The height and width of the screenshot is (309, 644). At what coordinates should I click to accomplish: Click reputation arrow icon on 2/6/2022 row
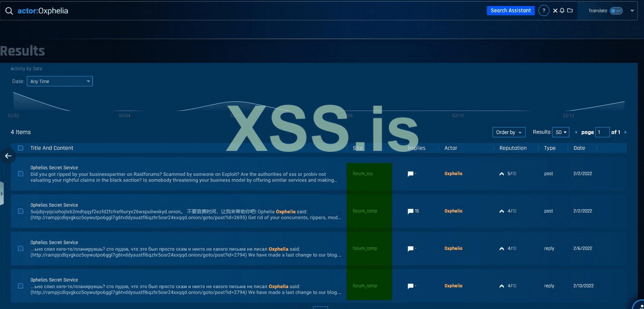[x=502, y=249]
